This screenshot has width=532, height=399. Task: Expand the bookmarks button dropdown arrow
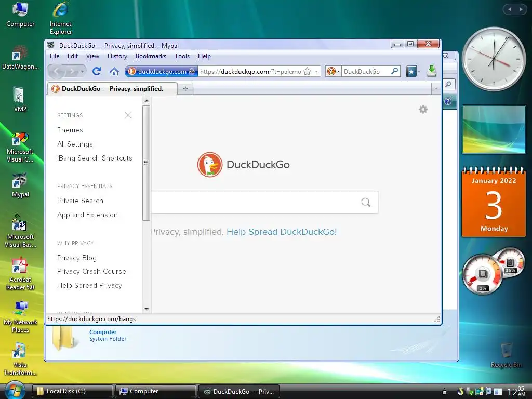(x=419, y=71)
